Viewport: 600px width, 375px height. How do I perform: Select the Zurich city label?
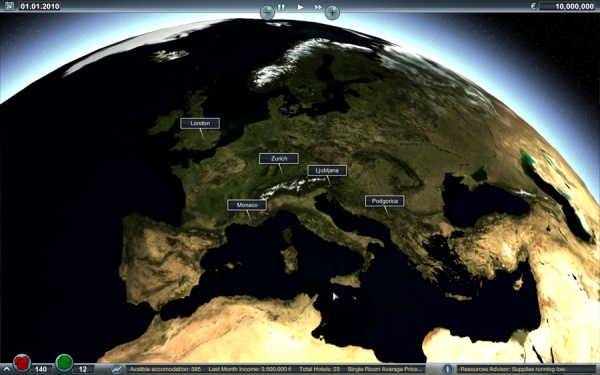pyautogui.click(x=279, y=158)
